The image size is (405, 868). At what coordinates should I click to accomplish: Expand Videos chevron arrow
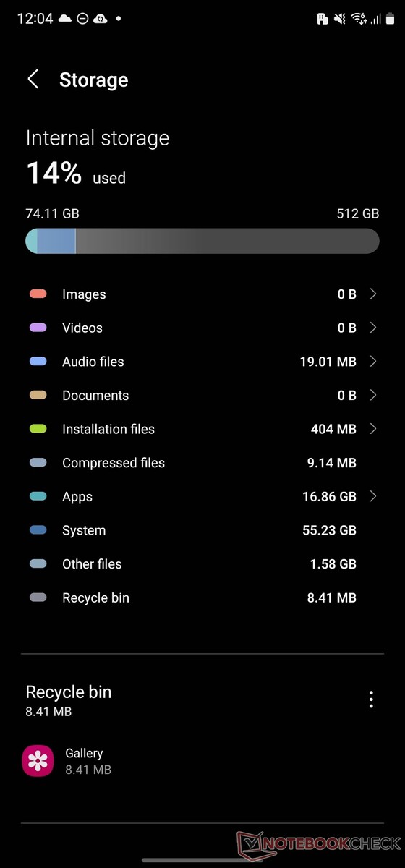373,328
